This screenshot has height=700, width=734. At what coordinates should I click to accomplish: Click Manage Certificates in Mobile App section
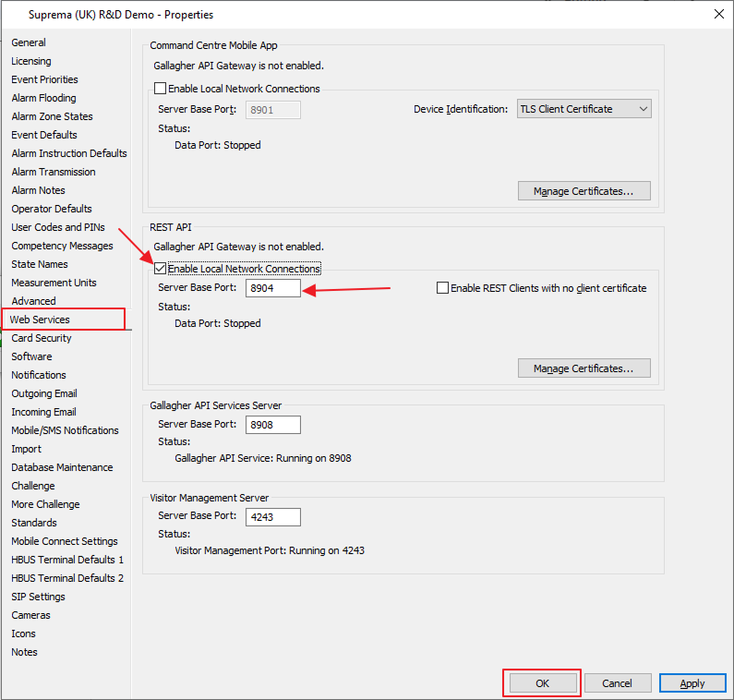584,191
